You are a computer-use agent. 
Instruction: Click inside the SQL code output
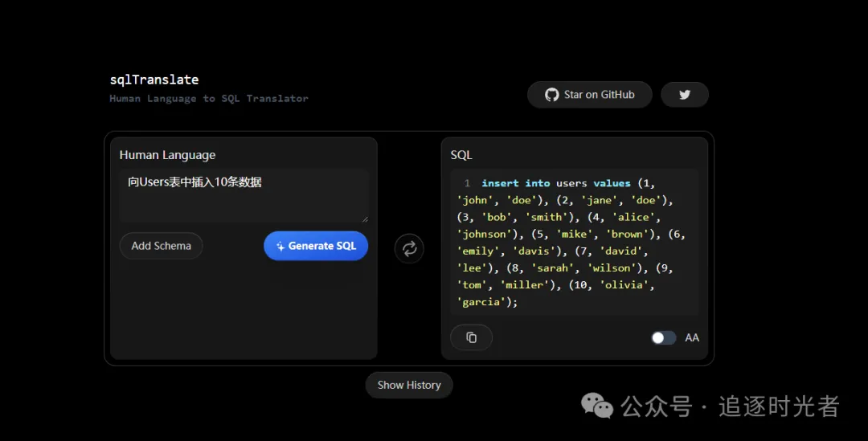pyautogui.click(x=574, y=243)
